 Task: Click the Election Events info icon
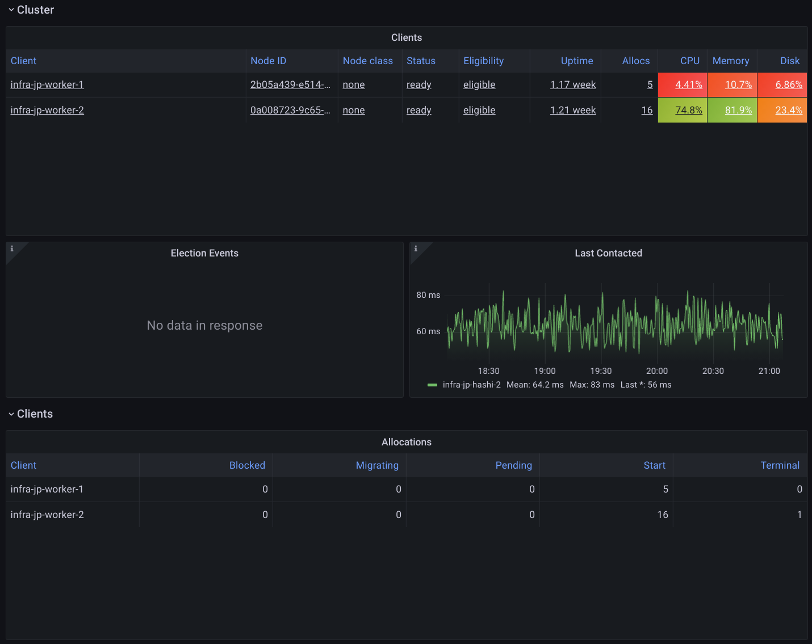[x=12, y=249]
